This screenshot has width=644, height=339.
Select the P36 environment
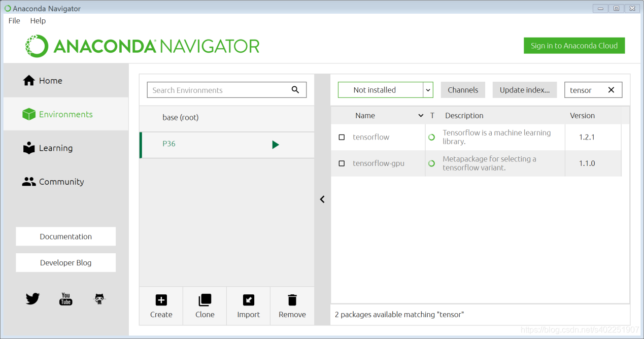click(227, 144)
